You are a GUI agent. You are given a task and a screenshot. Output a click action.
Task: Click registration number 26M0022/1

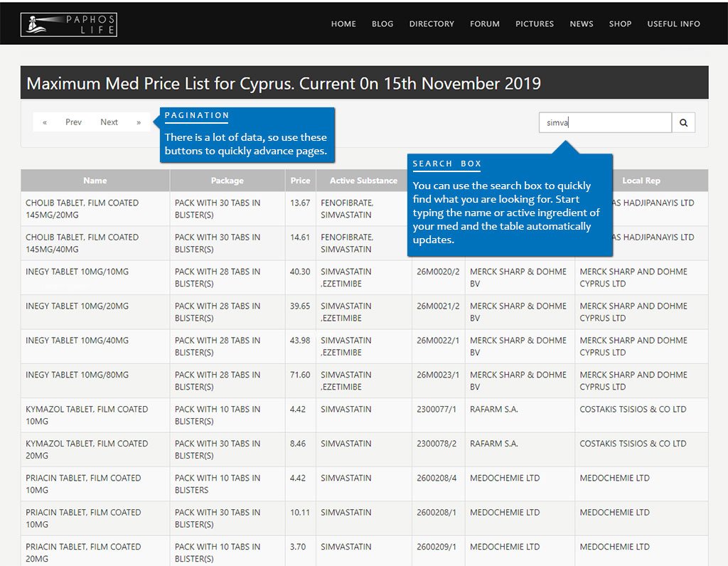tap(438, 341)
